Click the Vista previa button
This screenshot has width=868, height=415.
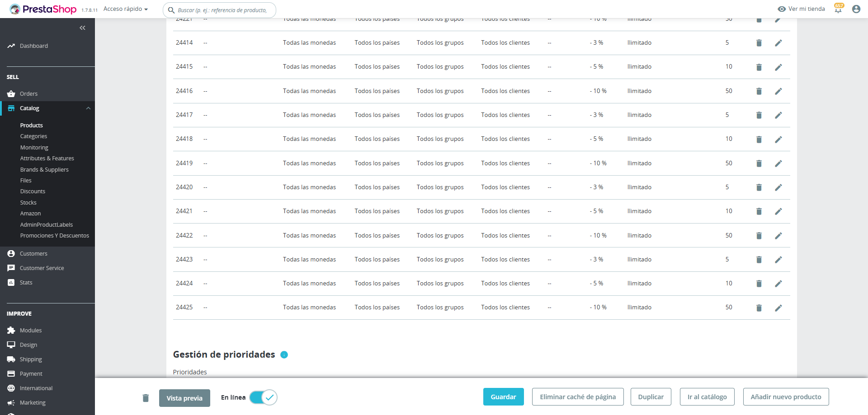(x=184, y=398)
